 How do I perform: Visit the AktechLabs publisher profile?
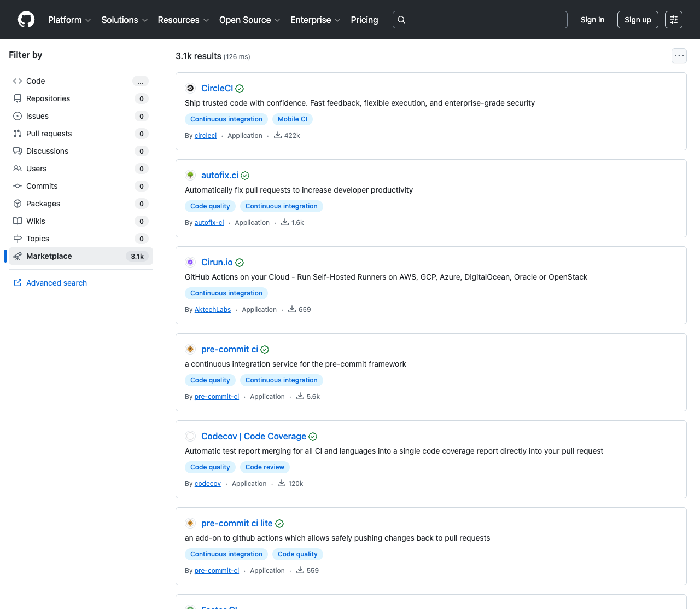pyautogui.click(x=213, y=310)
